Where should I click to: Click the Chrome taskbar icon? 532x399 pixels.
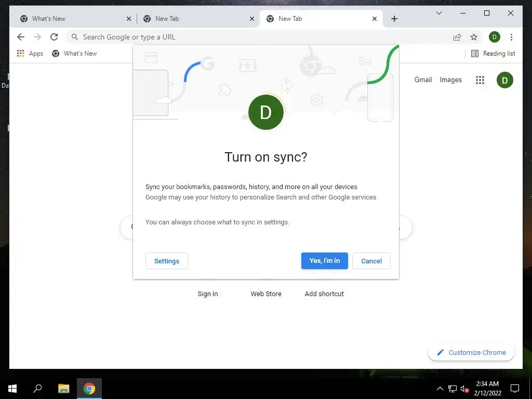pyautogui.click(x=89, y=389)
